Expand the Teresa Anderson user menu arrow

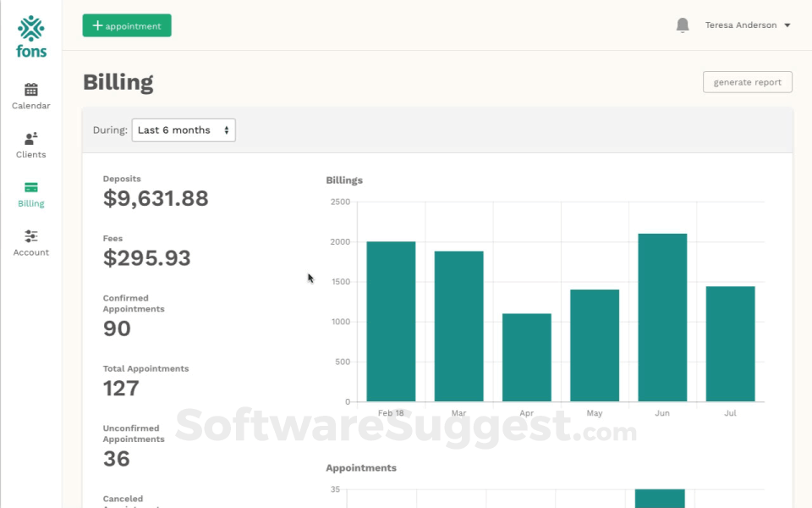787,25
